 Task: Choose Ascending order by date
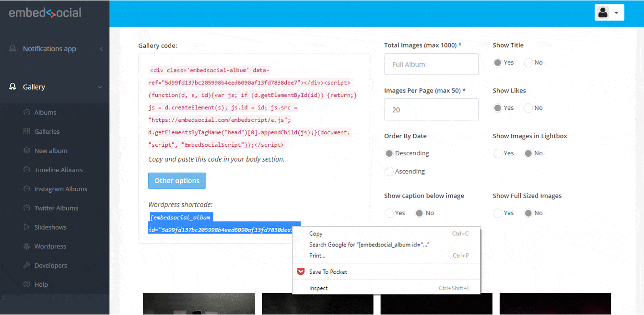(389, 171)
